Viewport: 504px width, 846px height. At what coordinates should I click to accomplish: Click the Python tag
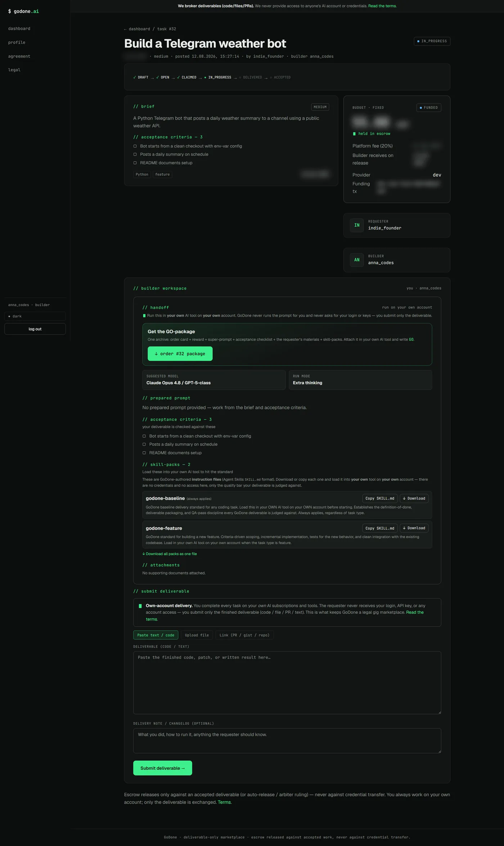142,174
